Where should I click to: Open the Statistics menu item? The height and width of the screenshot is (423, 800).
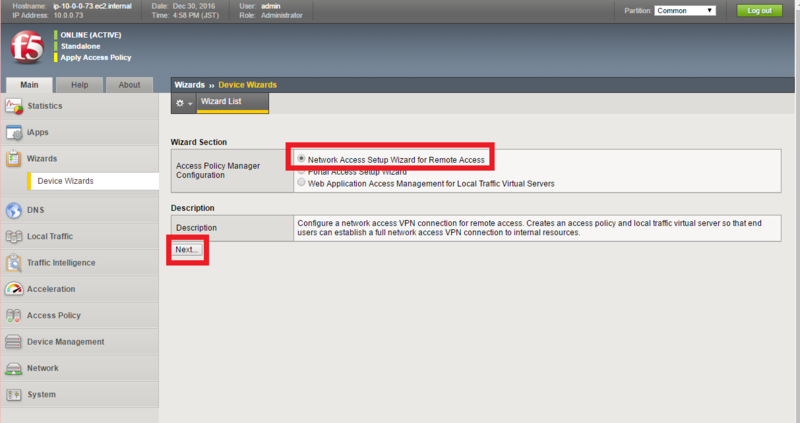pos(80,106)
